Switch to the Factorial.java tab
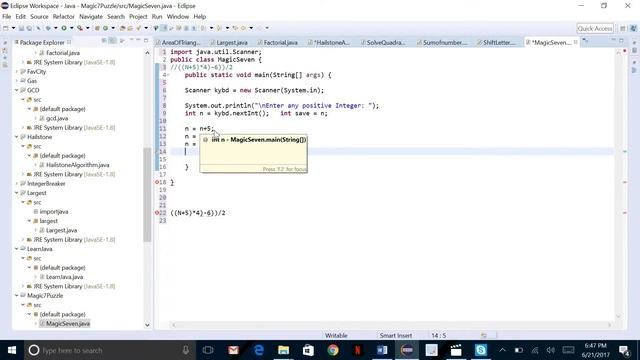640x360 pixels. click(x=280, y=42)
